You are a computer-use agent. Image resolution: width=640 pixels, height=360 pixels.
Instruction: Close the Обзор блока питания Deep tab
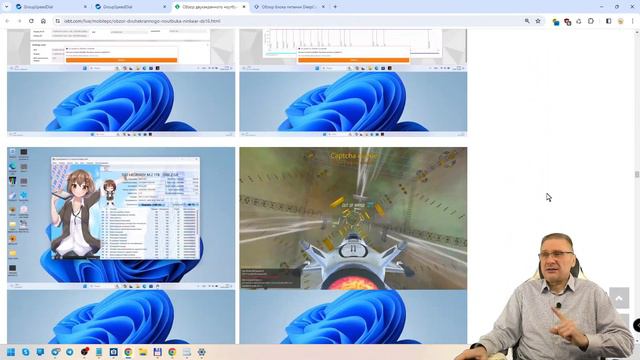[323, 7]
